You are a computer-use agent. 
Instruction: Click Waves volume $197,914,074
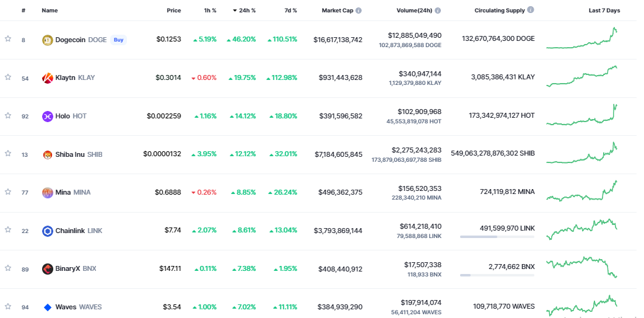(421, 304)
